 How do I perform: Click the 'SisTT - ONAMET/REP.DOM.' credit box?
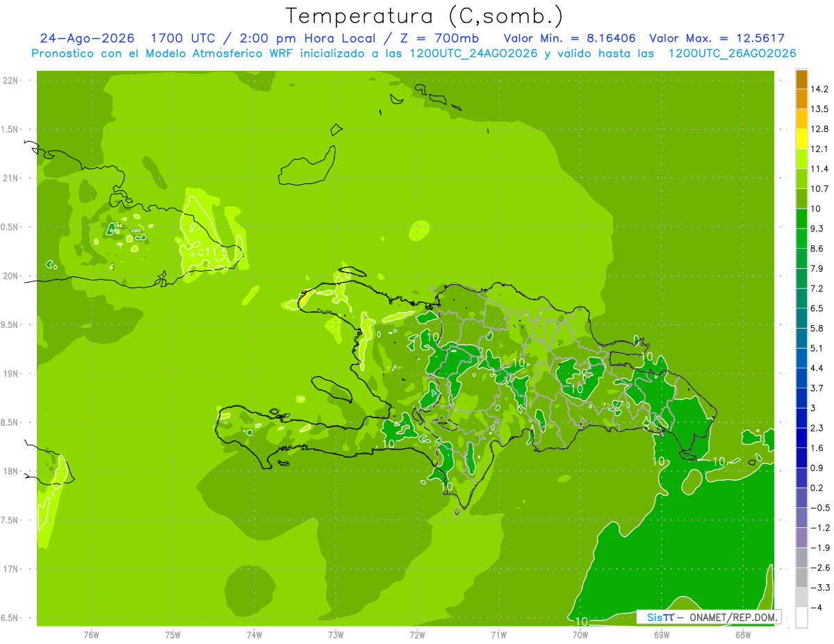708,617
